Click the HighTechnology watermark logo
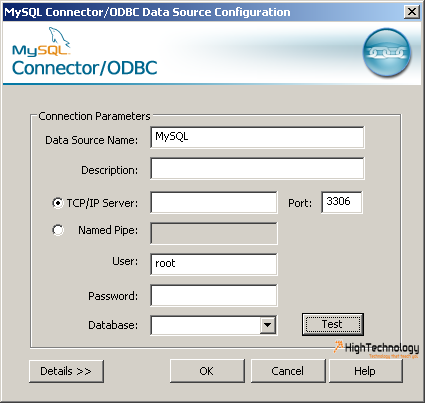 376,349
